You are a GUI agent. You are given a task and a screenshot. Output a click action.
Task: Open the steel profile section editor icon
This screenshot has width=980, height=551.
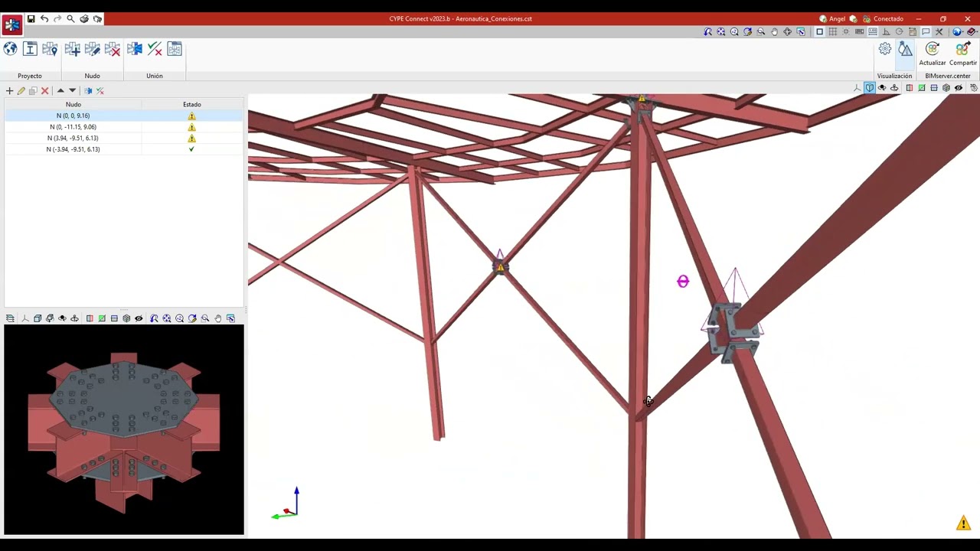click(x=30, y=49)
